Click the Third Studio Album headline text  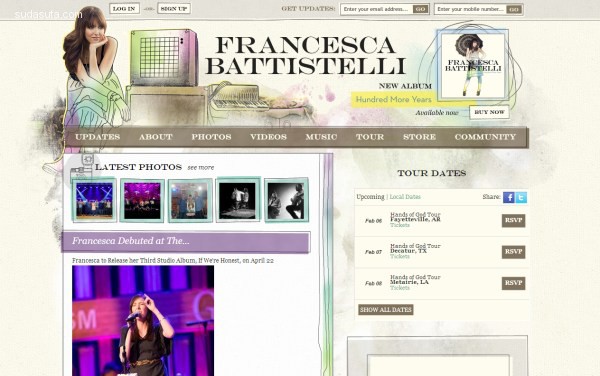[173, 260]
